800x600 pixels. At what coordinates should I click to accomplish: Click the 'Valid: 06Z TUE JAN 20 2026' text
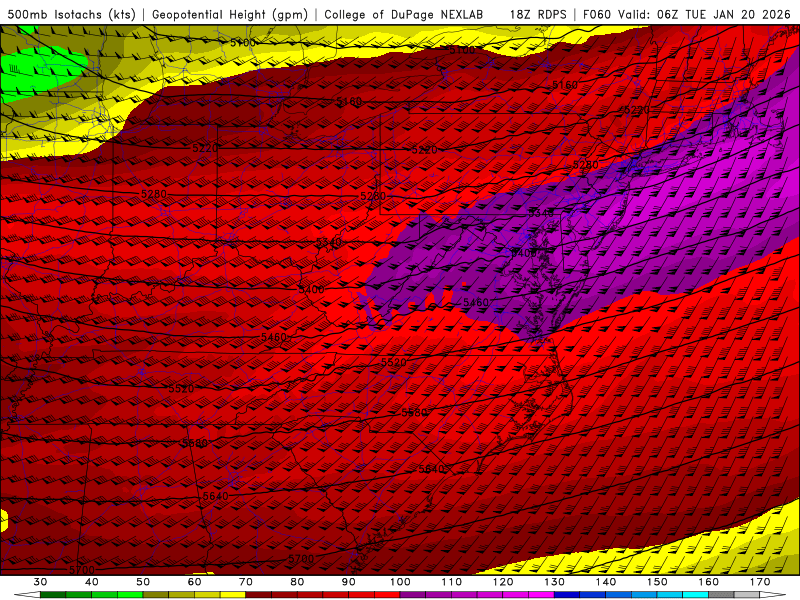pyautogui.click(x=705, y=15)
